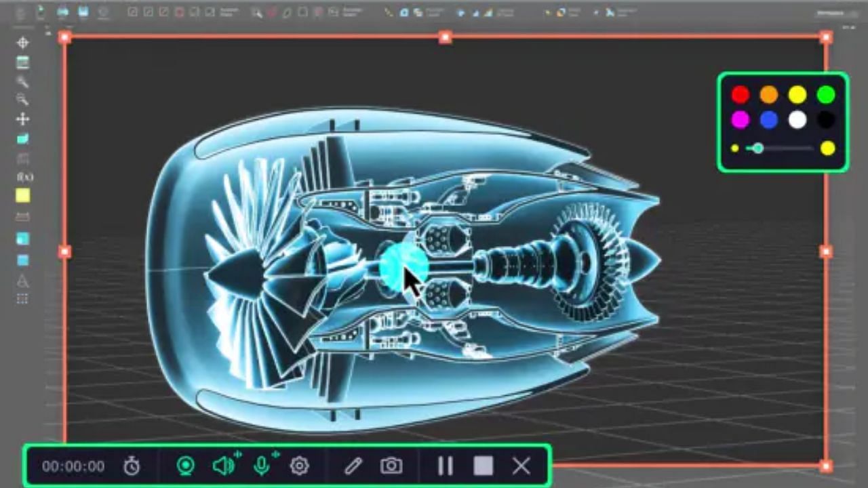868x488 pixels.
Task: Click the webcam icon in the recorder bar
Action: click(x=186, y=466)
